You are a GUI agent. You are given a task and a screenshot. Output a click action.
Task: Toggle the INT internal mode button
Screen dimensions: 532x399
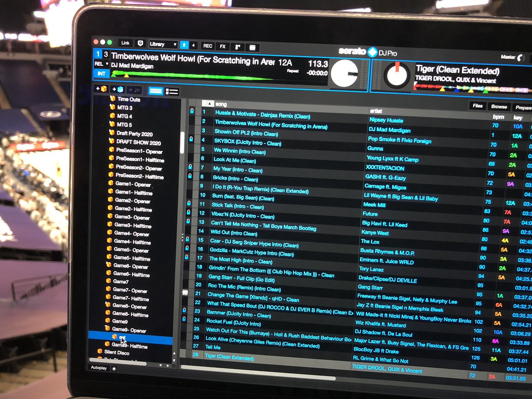pyautogui.click(x=101, y=74)
